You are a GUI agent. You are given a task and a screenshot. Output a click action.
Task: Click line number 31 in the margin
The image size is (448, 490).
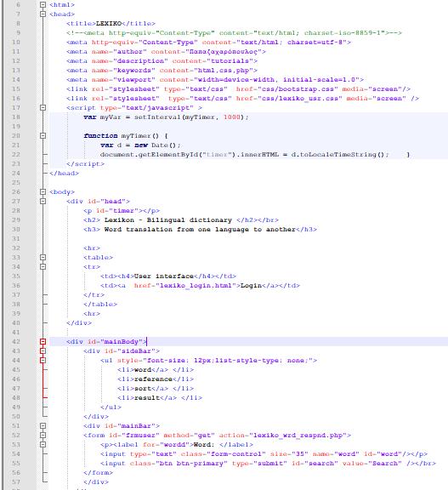[x=16, y=238]
